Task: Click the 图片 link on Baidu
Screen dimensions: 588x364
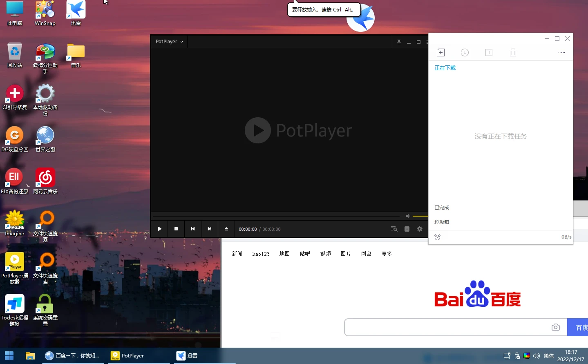Action: pyautogui.click(x=346, y=254)
